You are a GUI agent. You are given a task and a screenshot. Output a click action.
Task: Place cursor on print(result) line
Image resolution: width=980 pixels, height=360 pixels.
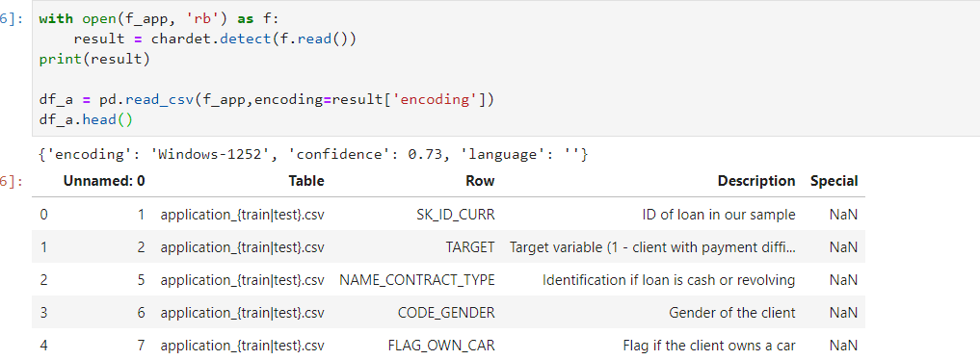click(77, 59)
